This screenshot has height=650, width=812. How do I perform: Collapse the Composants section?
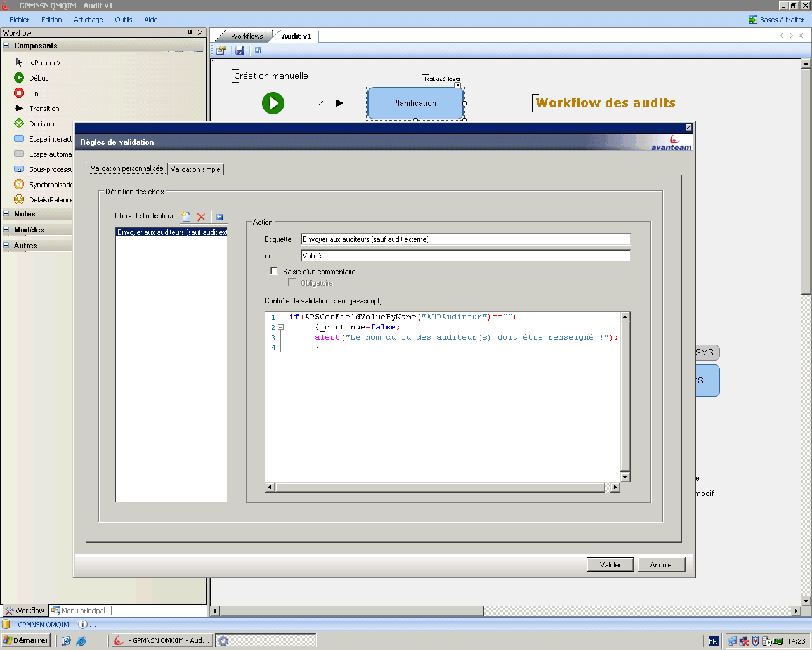click(6, 46)
